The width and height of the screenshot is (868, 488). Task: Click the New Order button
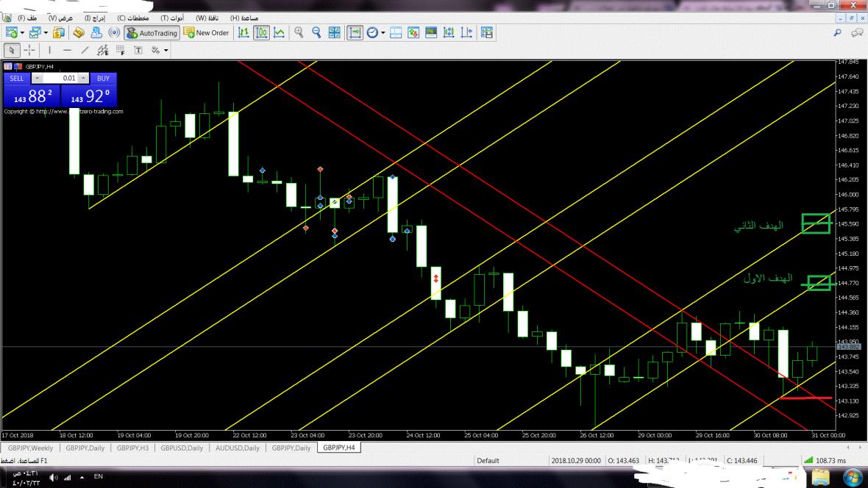[x=207, y=32]
